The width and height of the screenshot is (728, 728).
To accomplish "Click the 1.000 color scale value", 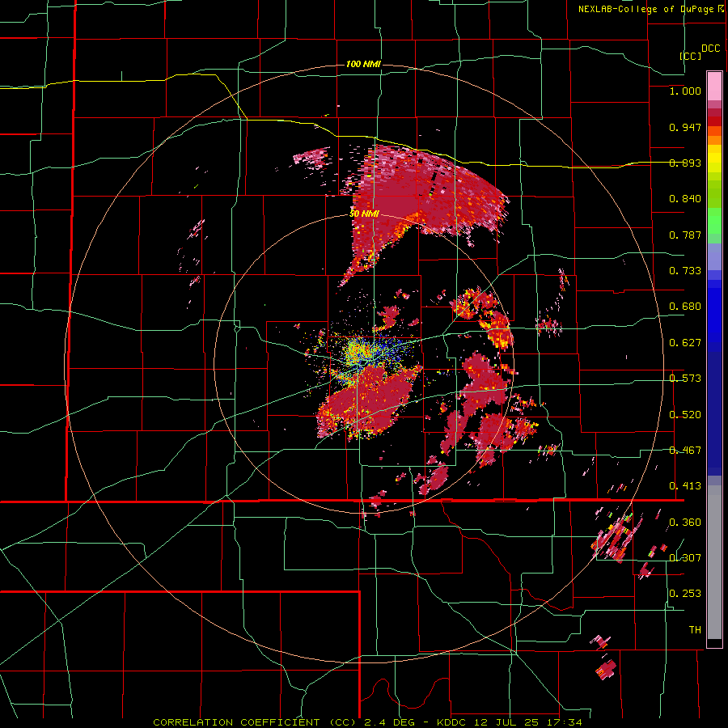I will tap(685, 91).
